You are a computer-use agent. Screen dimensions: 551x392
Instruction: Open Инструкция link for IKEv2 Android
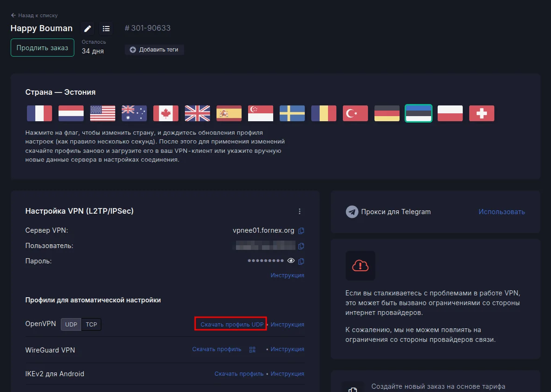click(x=287, y=374)
